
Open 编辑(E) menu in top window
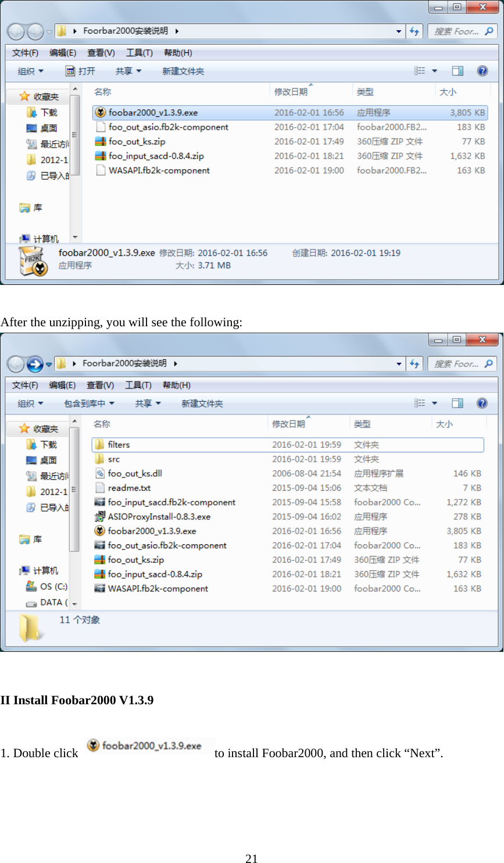pos(63,53)
